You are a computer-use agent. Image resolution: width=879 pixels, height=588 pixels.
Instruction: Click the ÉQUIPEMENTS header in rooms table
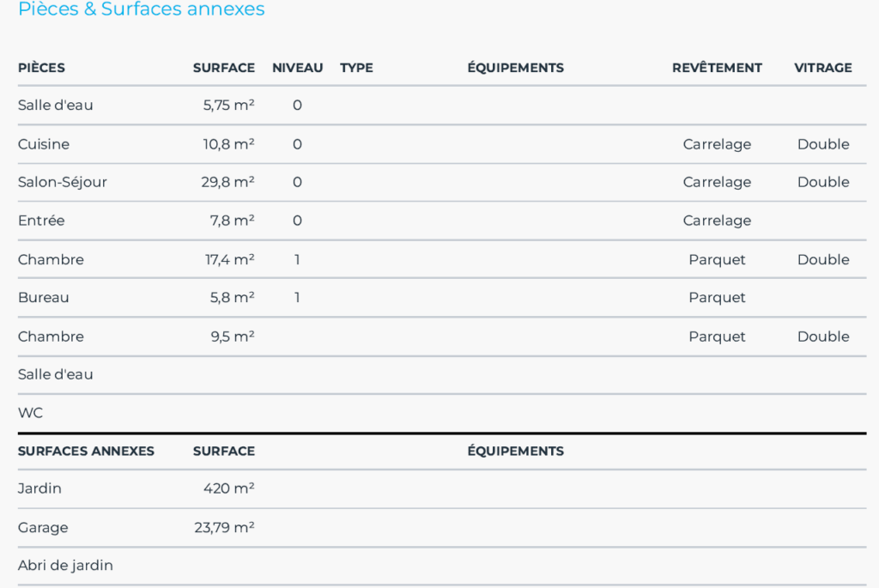pos(515,68)
